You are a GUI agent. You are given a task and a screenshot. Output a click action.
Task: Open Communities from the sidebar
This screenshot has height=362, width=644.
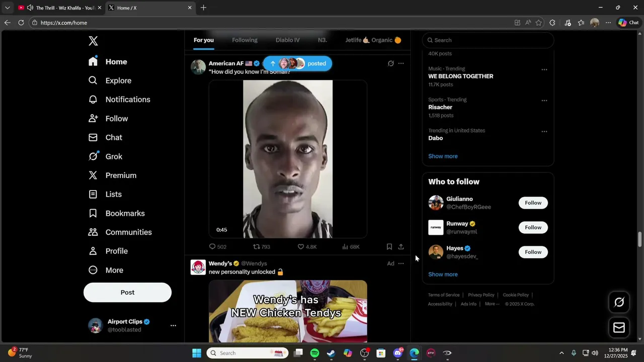click(121, 232)
